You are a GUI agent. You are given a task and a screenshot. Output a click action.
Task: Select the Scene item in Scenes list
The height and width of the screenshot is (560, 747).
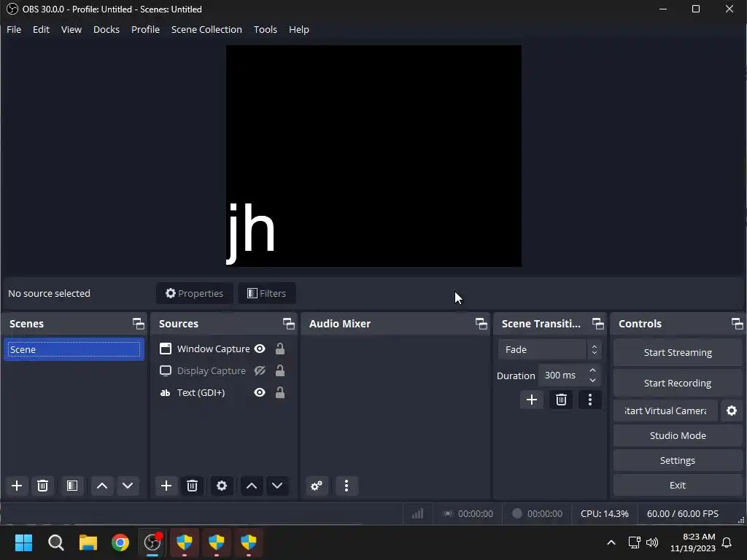(x=74, y=349)
